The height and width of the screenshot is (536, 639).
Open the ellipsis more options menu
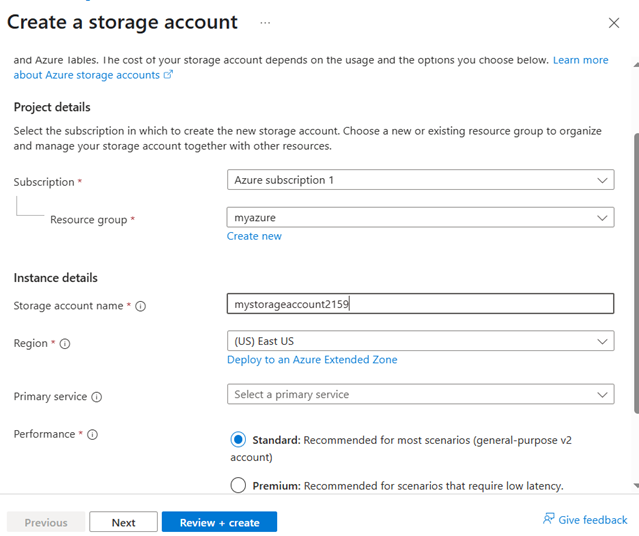tap(265, 23)
